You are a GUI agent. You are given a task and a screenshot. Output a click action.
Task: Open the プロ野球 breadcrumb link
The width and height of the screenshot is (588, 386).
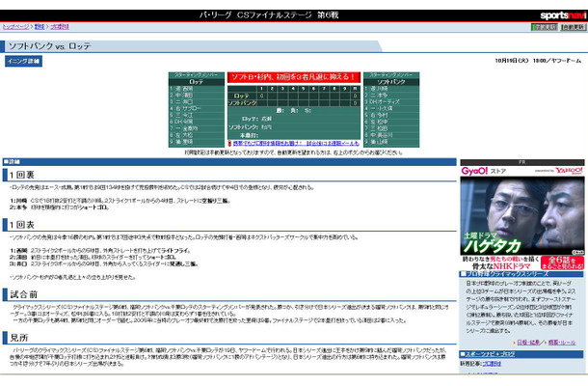(60, 27)
